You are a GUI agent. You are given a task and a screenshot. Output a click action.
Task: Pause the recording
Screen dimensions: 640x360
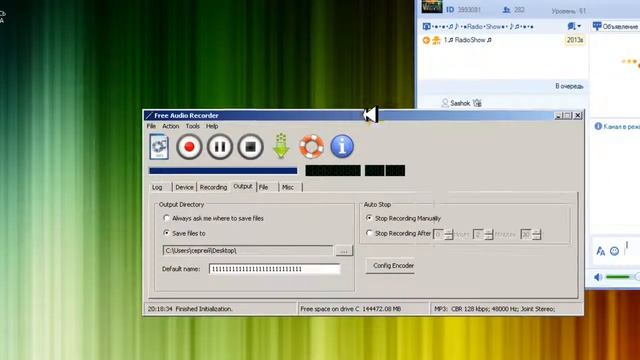220,147
